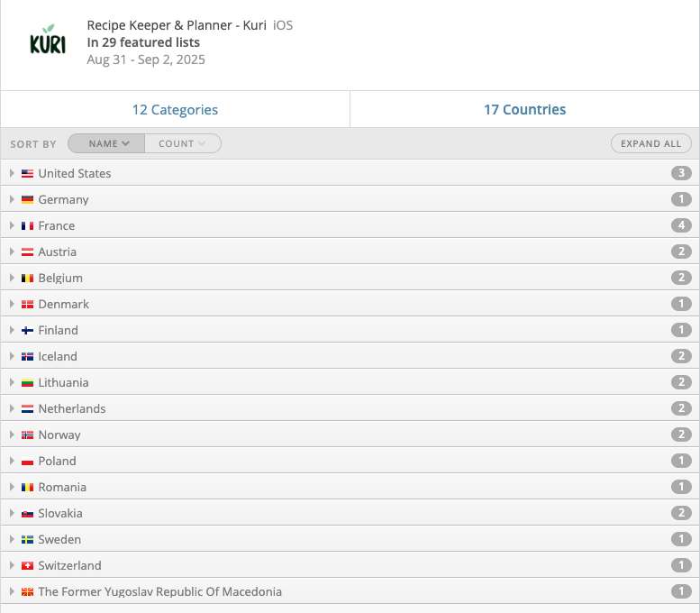The width and height of the screenshot is (700, 613).
Task: Expand the Lithuania row arrow
Action: coord(12,382)
